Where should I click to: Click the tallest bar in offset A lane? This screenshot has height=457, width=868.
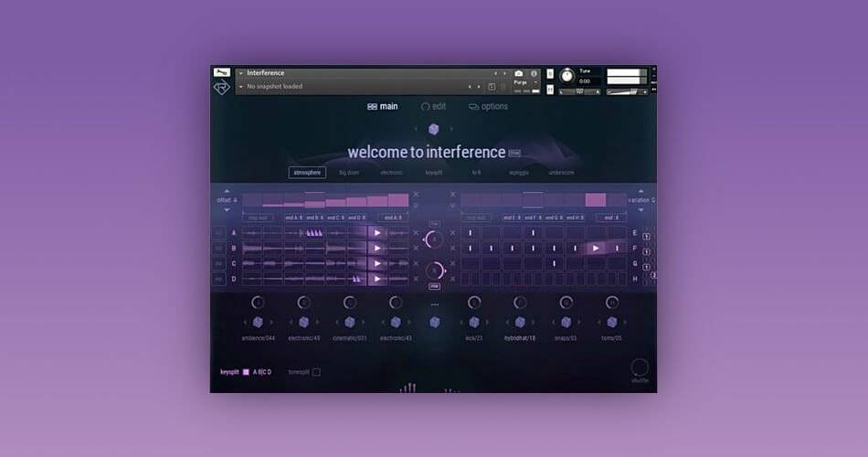[398, 200]
